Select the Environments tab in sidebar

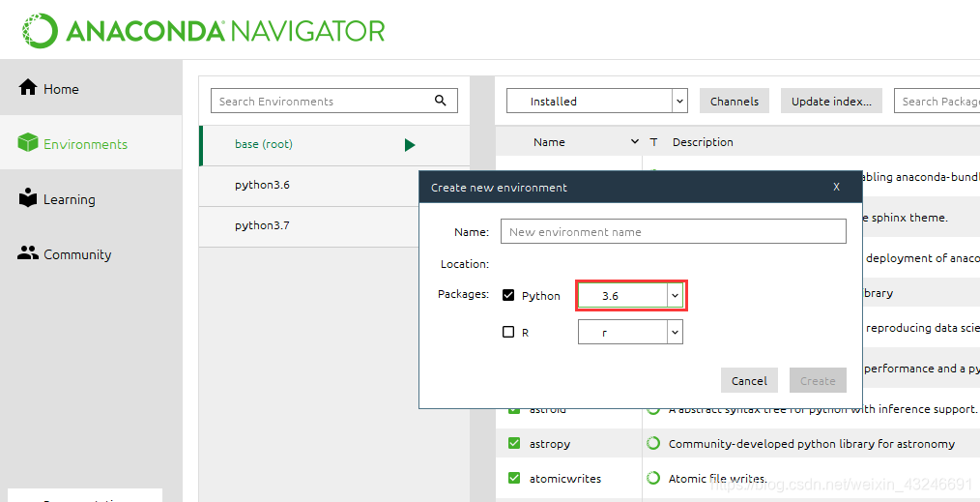tap(91, 143)
